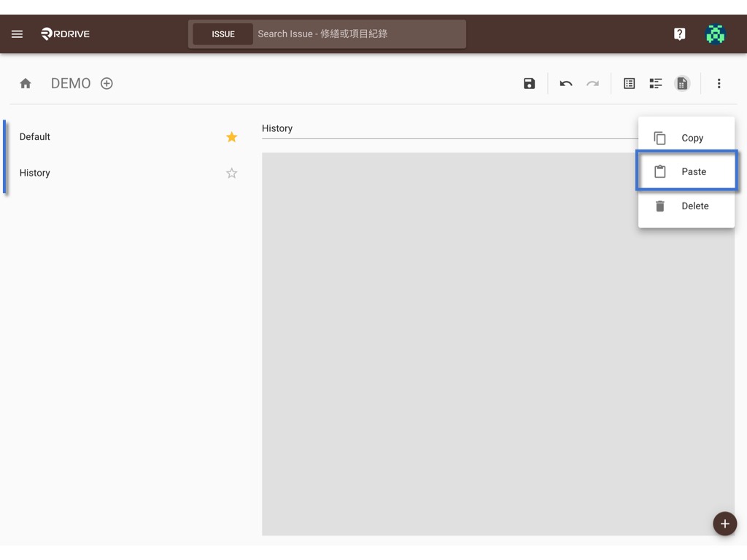Unstar the Default favorite star
747x560 pixels.
231,137
